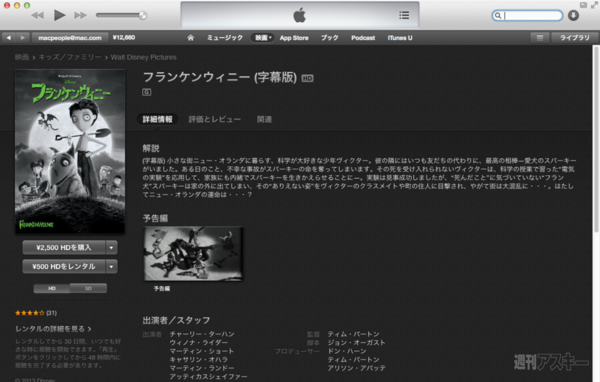Select the 詳細情報 tab

tap(157, 119)
